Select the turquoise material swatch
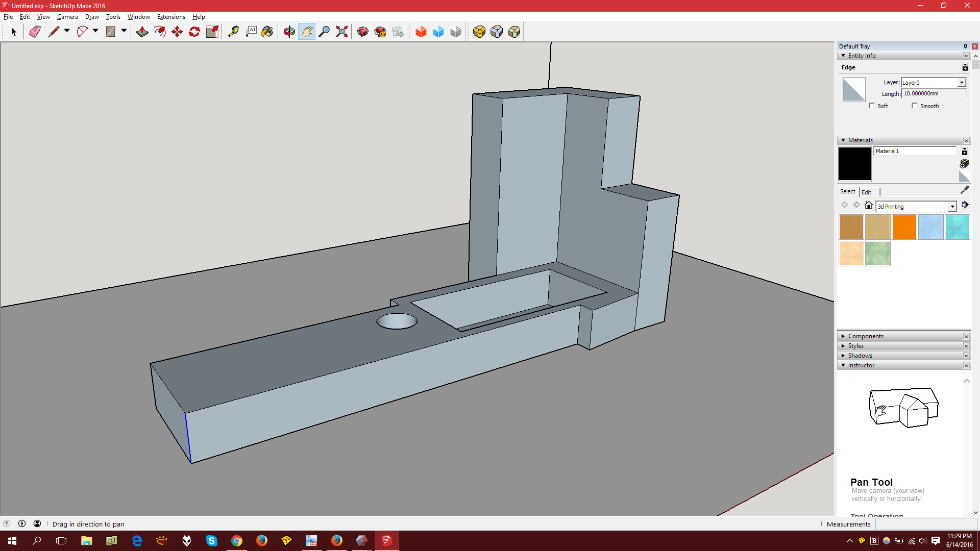Screen dimensions: 980x551 pyautogui.click(x=958, y=227)
